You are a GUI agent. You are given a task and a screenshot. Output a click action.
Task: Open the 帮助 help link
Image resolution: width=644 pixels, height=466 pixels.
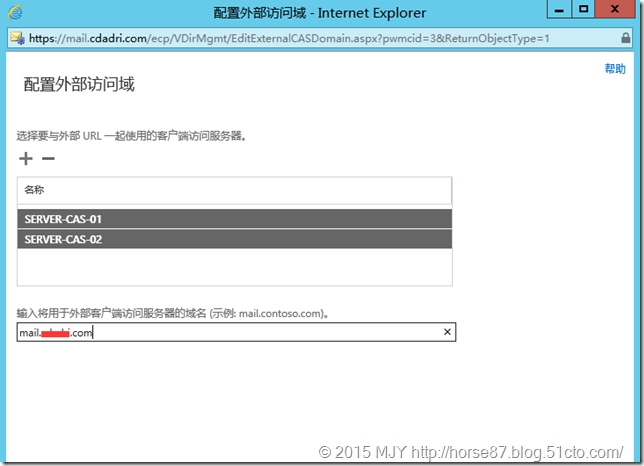[x=614, y=68]
